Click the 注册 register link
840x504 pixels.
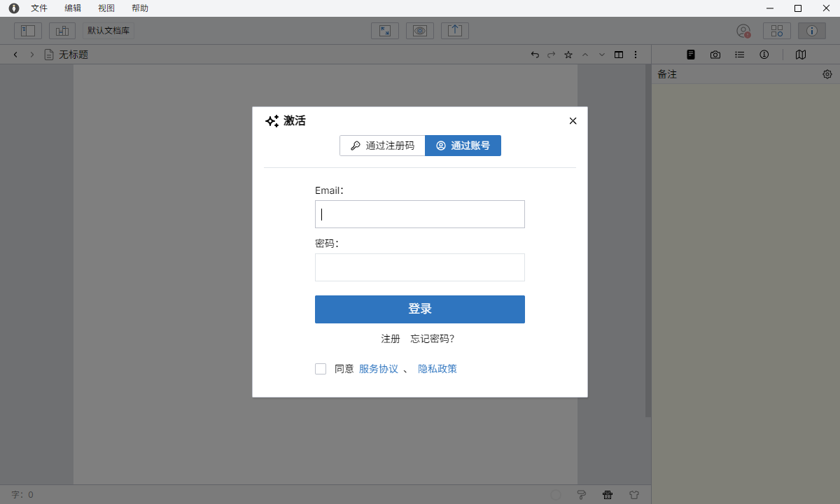391,339
